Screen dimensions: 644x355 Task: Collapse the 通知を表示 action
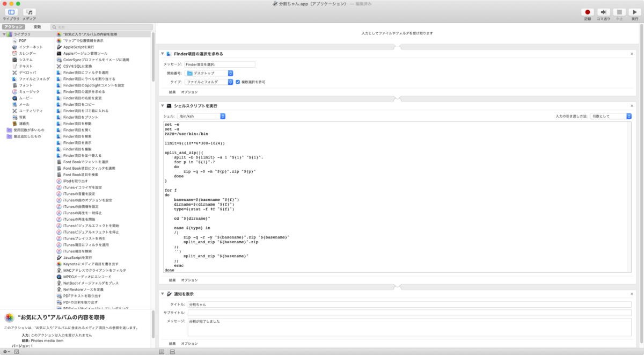[163, 294]
